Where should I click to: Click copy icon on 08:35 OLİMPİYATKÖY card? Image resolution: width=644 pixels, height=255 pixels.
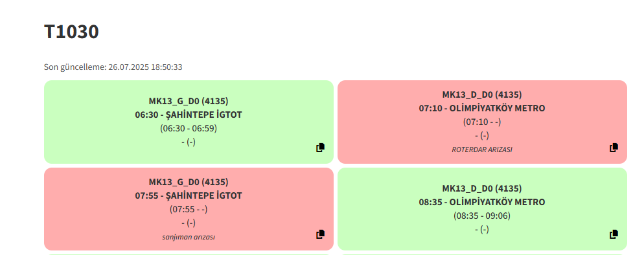pos(614,234)
